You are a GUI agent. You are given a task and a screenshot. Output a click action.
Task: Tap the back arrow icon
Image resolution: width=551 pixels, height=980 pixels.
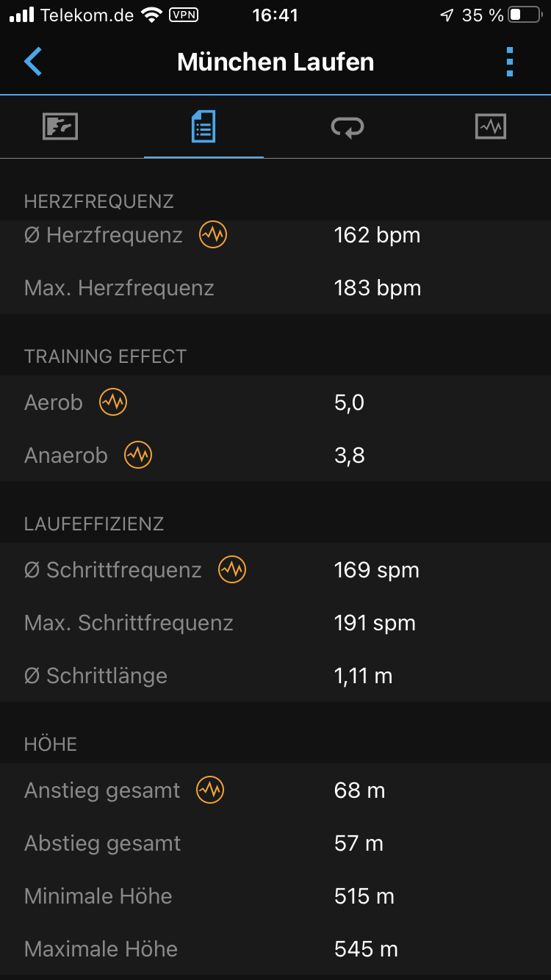click(33, 62)
